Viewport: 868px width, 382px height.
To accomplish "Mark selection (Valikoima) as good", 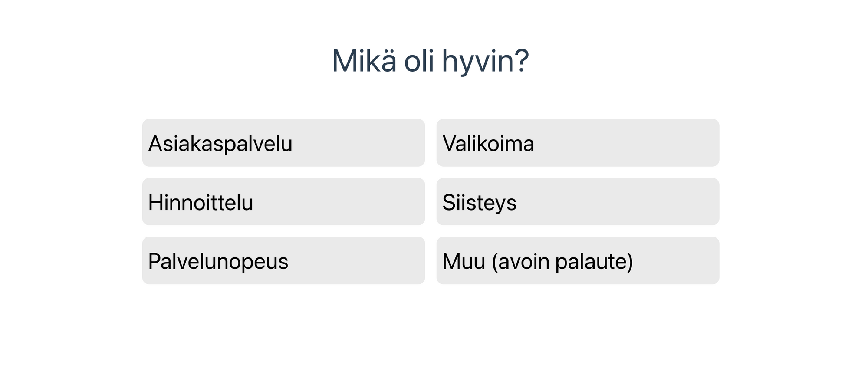I will click(578, 143).
